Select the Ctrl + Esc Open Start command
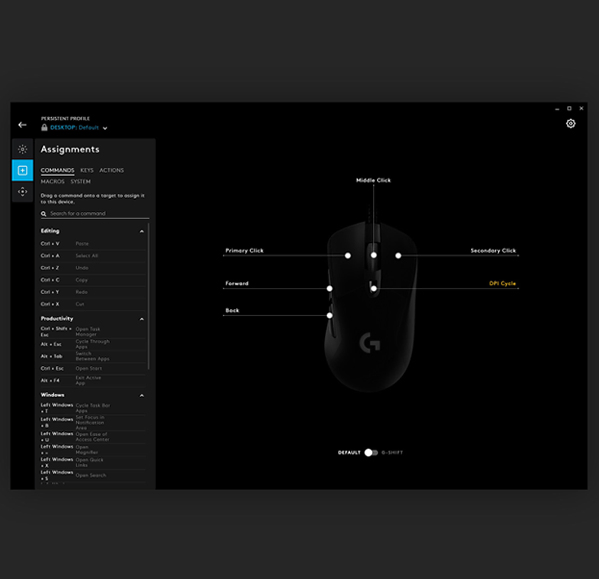This screenshot has width=599, height=579. click(93, 369)
